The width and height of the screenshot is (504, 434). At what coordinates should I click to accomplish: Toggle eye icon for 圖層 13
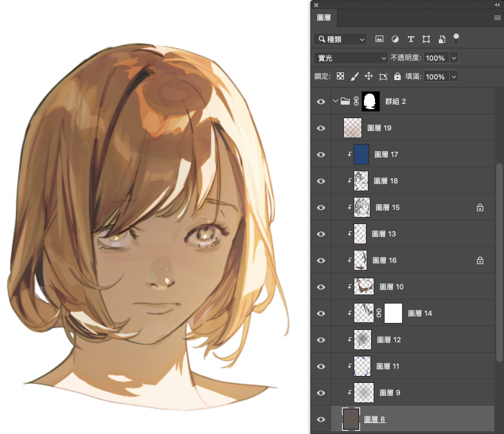pyautogui.click(x=321, y=234)
